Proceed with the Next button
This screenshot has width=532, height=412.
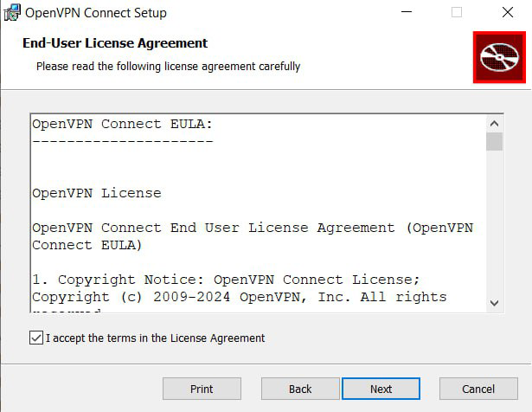tap(381, 389)
